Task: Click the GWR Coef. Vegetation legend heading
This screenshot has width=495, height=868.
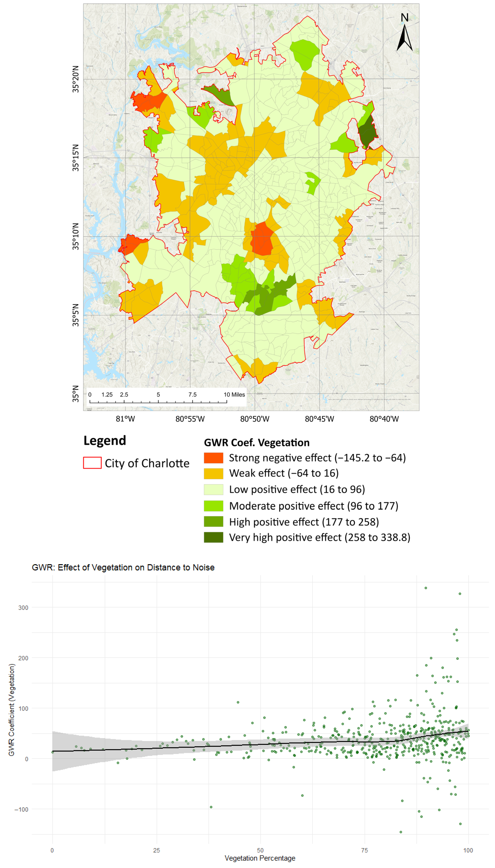Action: pos(257,443)
